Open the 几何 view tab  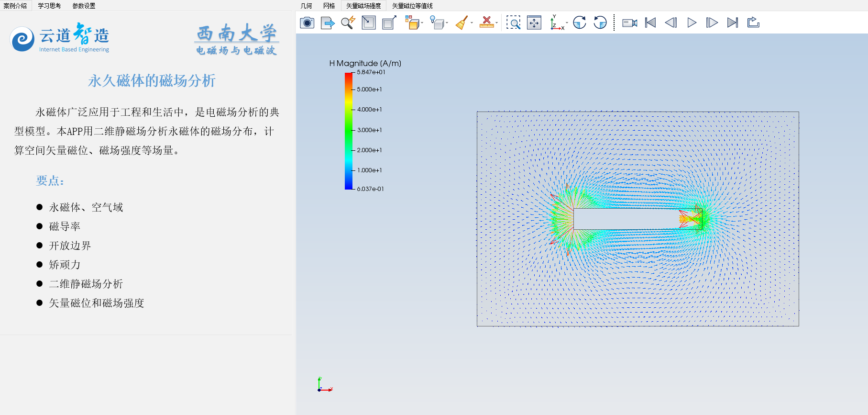coord(307,6)
